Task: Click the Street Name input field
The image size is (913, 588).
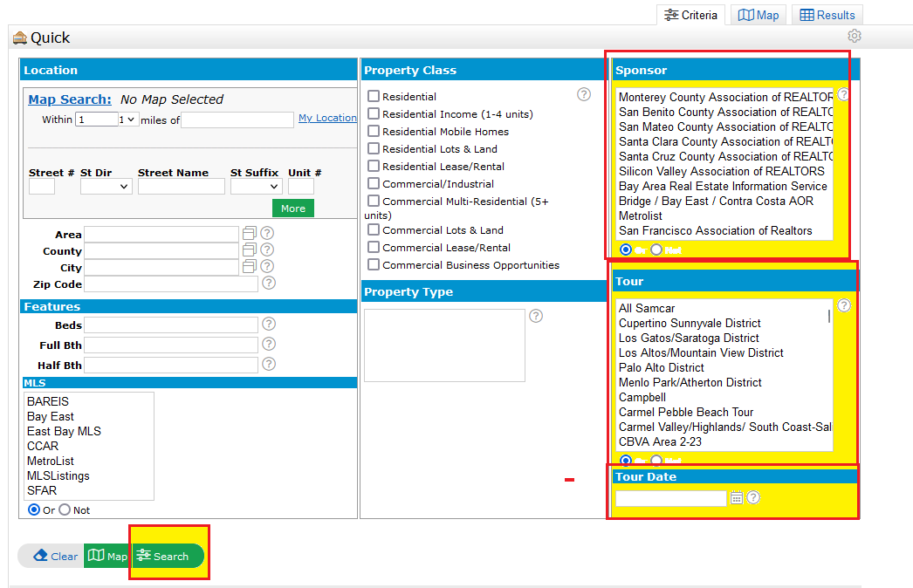Action: tap(181, 187)
